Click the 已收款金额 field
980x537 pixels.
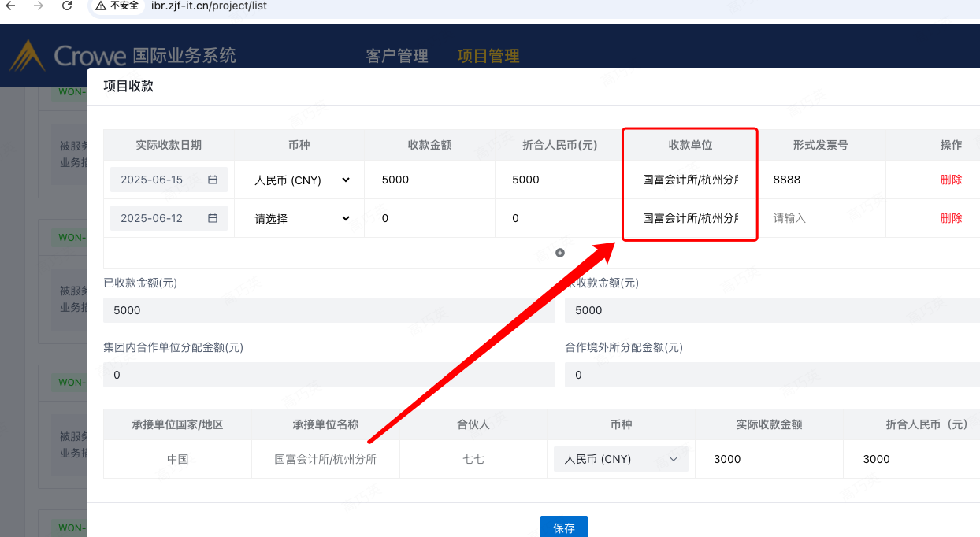pyautogui.click(x=329, y=310)
